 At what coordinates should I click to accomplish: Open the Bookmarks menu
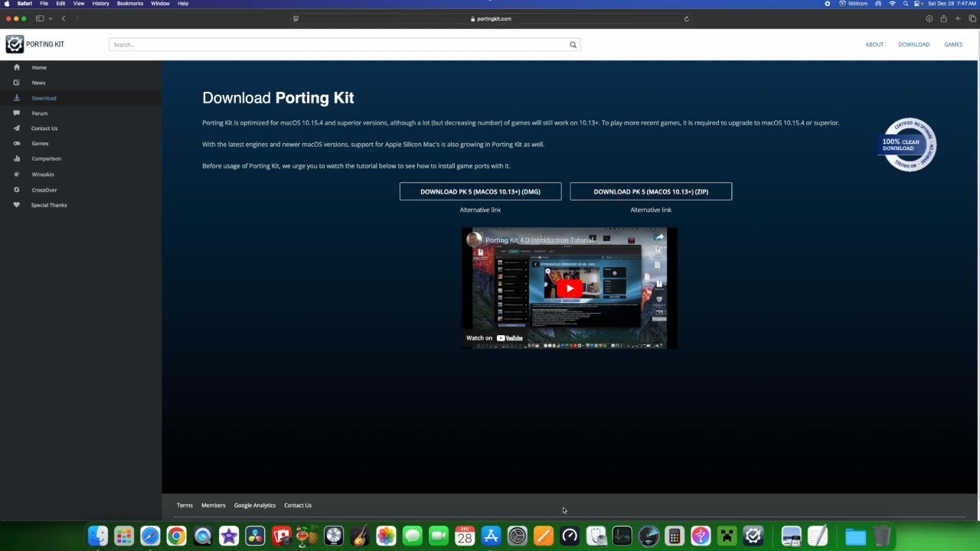coord(130,4)
